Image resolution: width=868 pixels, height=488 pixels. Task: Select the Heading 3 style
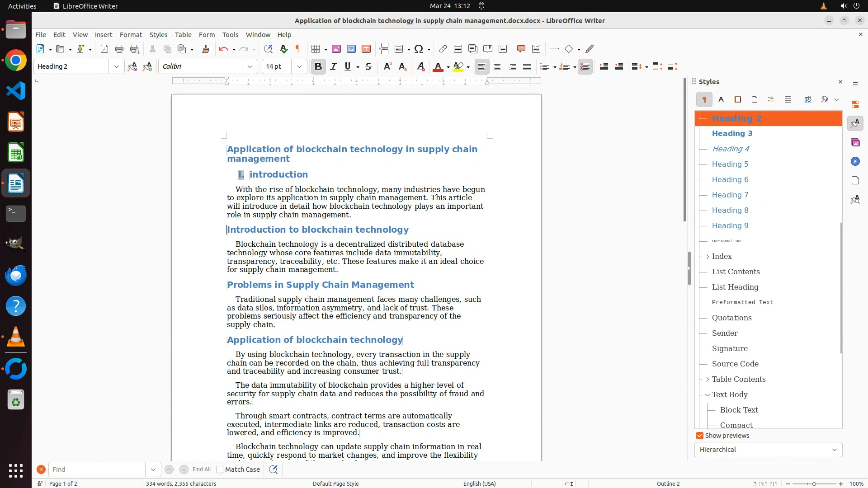coord(732,133)
